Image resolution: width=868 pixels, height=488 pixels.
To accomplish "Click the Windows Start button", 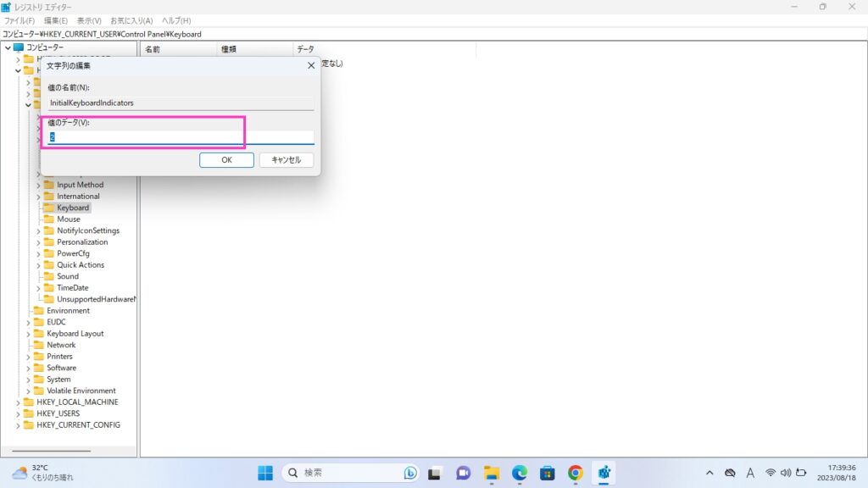I will tap(265, 473).
